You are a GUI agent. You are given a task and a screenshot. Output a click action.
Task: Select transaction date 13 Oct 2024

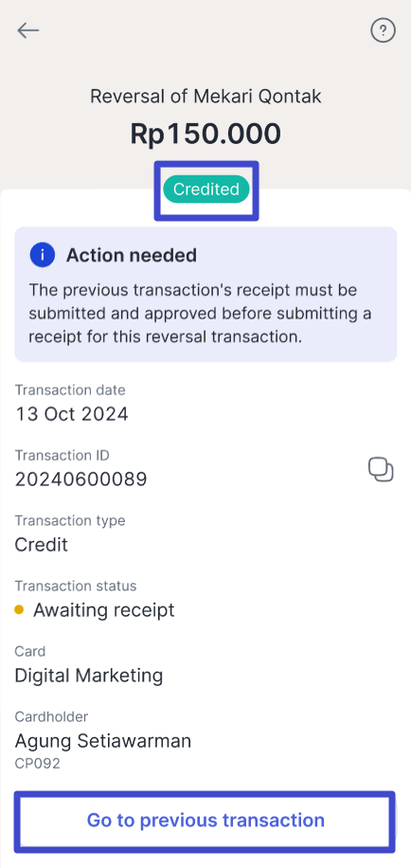[x=71, y=413]
